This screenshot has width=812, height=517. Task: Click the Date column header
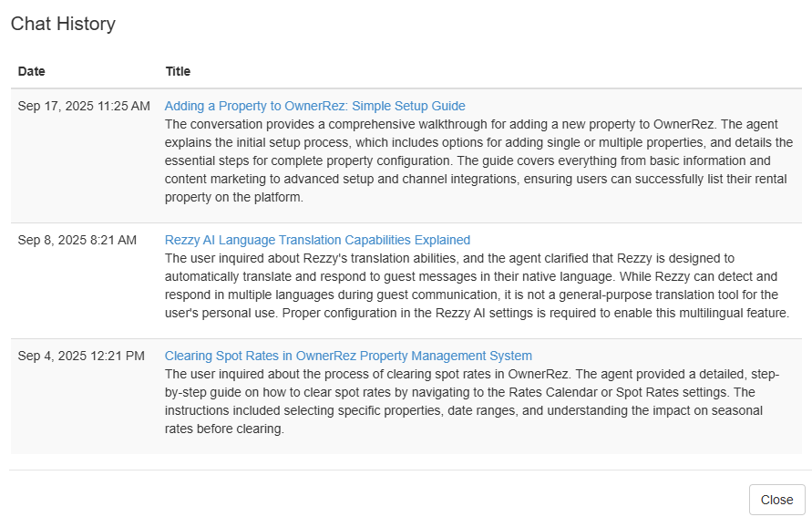pyautogui.click(x=31, y=71)
